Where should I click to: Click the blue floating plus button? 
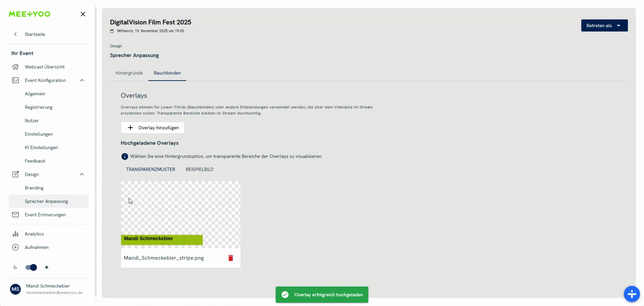tap(632, 294)
